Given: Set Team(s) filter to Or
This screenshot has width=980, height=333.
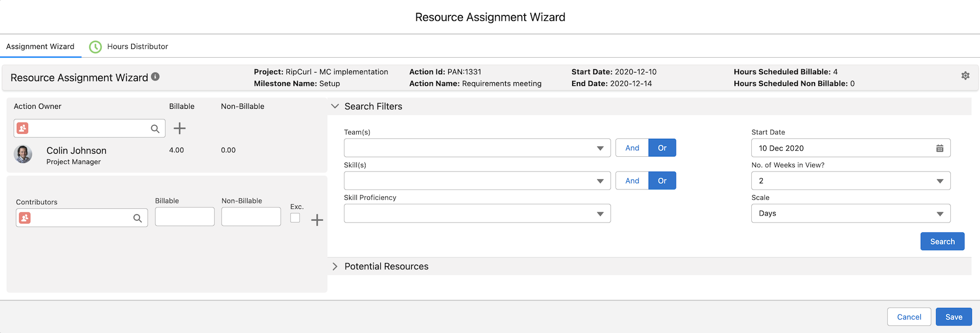Looking at the screenshot, I should pyautogui.click(x=662, y=148).
